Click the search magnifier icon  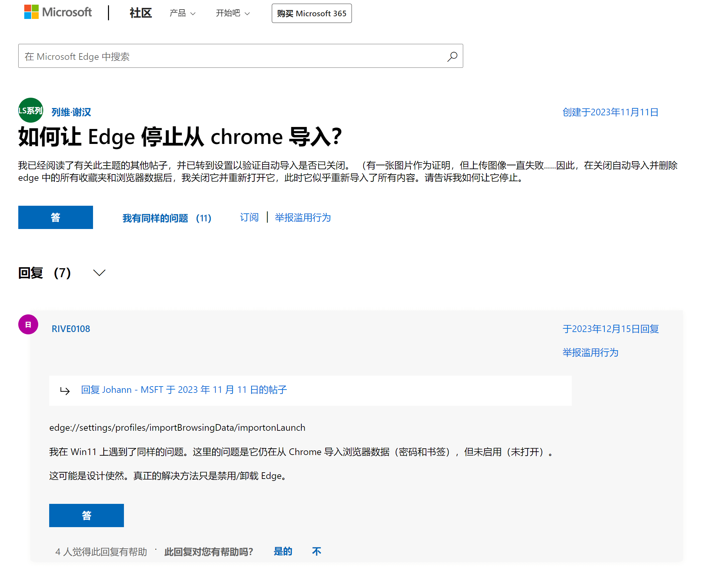452,56
